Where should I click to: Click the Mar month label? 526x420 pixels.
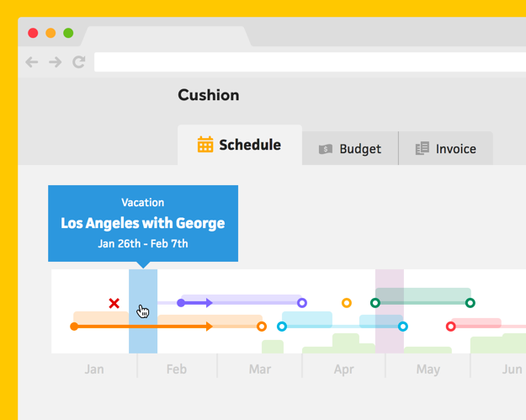pos(260,369)
